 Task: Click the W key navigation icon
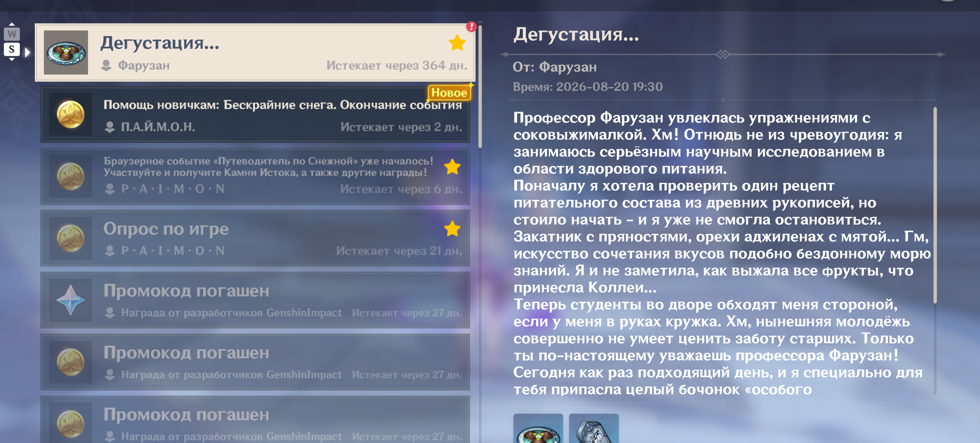12,34
